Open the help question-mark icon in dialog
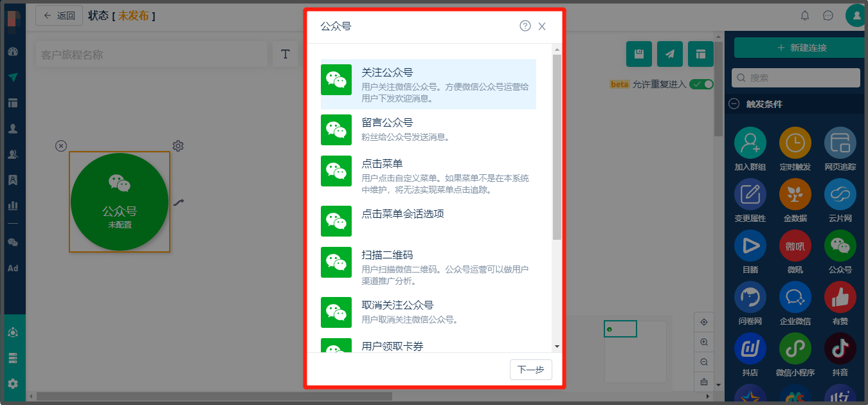The width and height of the screenshot is (868, 405). (525, 26)
